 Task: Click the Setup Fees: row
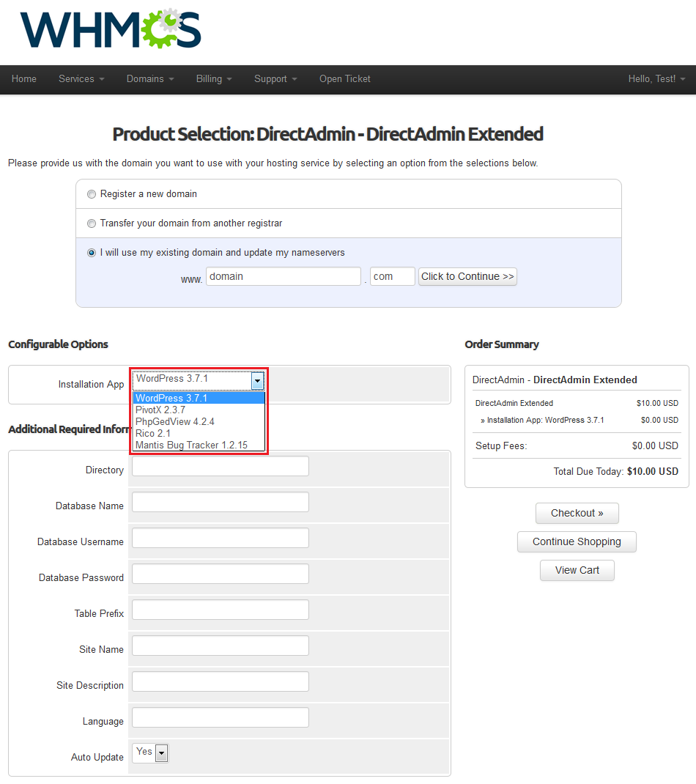[x=577, y=445]
